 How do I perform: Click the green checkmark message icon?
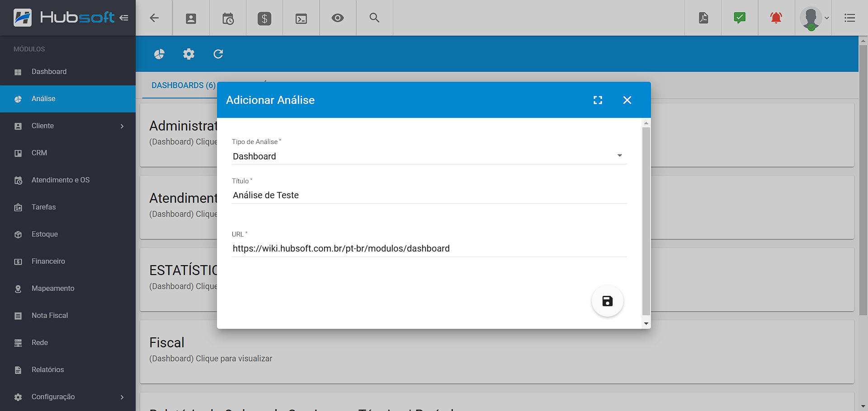click(740, 18)
